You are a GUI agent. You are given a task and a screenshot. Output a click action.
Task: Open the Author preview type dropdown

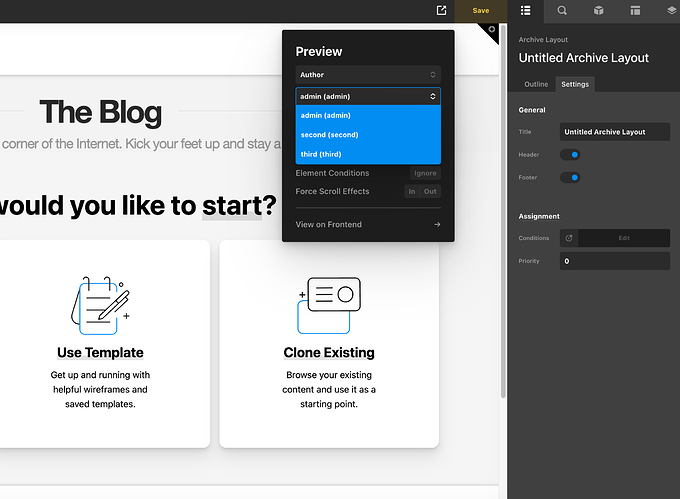coord(367,75)
